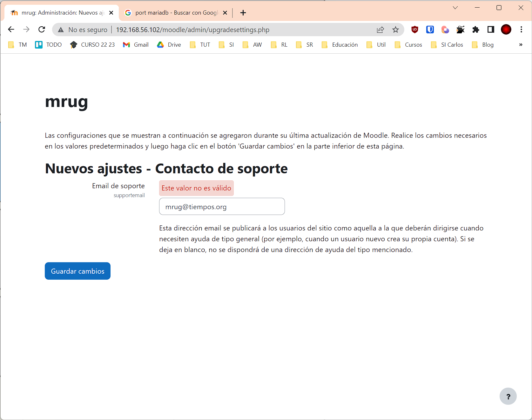Reload the Moodle page

tap(42, 30)
